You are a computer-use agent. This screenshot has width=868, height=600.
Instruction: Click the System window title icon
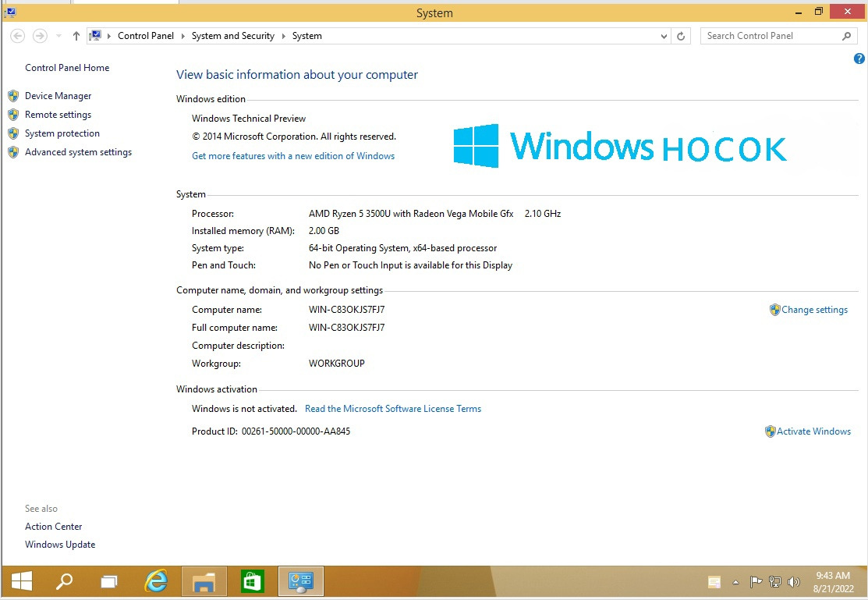(9, 12)
